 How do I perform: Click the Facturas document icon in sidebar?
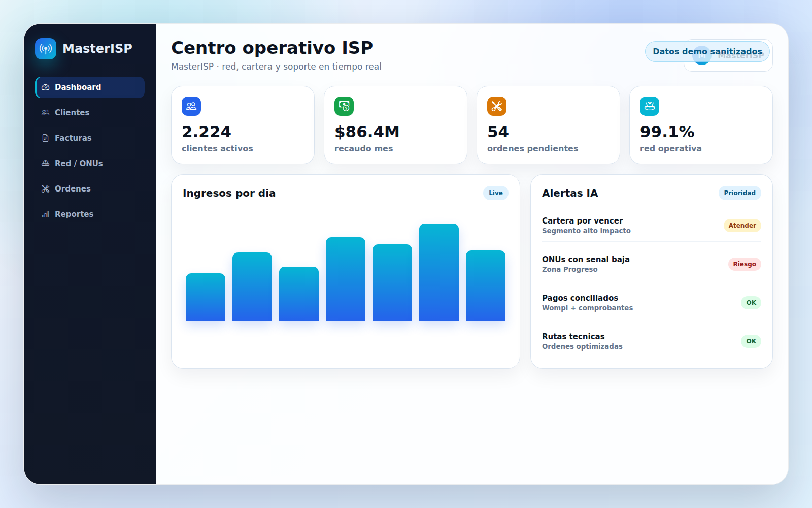coord(45,138)
